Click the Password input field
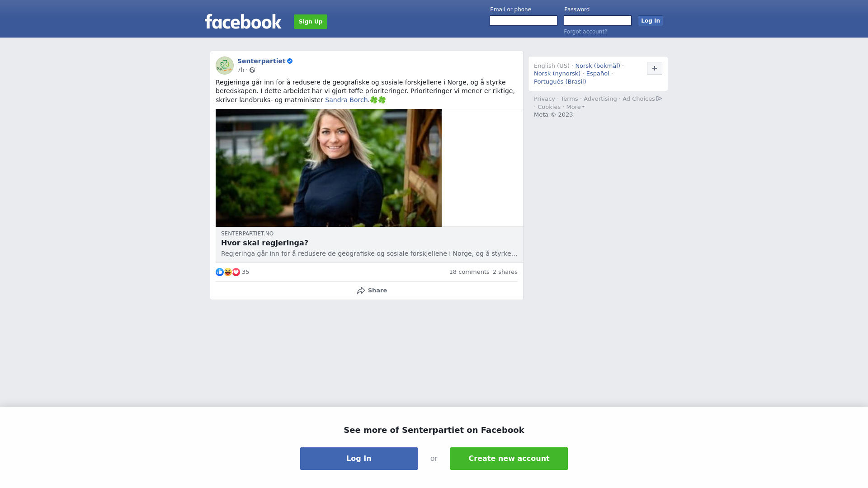The image size is (868, 488). 598,21
